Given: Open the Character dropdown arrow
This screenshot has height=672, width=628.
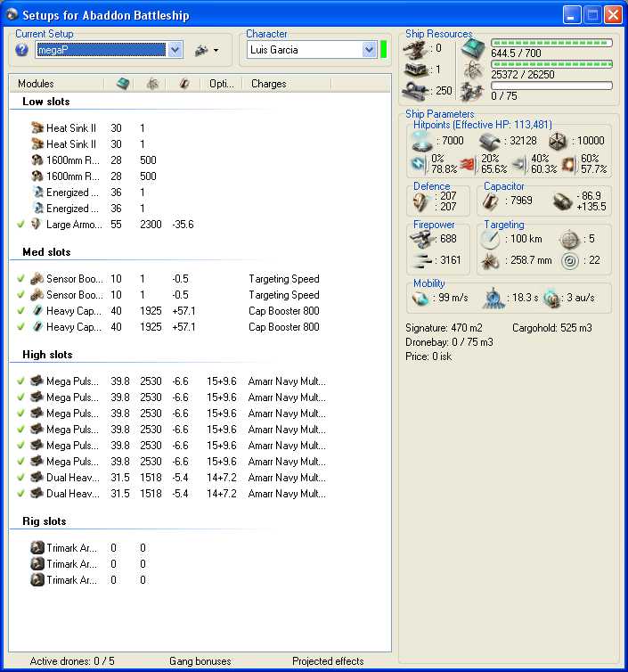Looking at the screenshot, I should [x=369, y=50].
